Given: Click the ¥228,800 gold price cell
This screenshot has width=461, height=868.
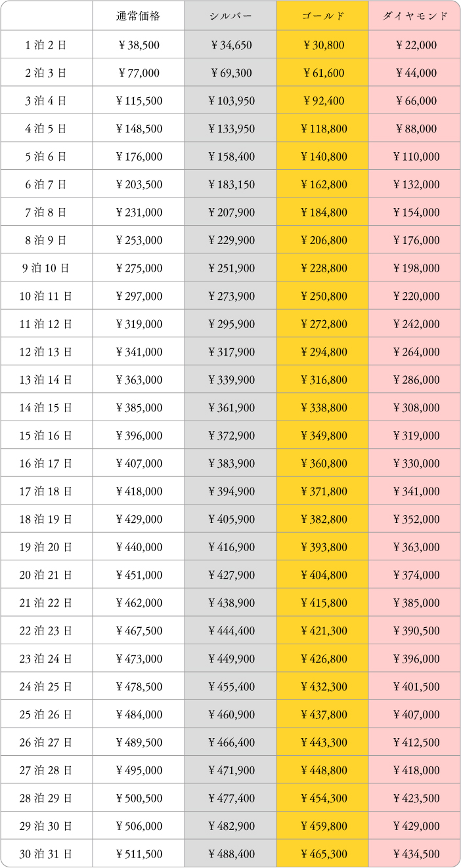Looking at the screenshot, I should click(x=322, y=268).
